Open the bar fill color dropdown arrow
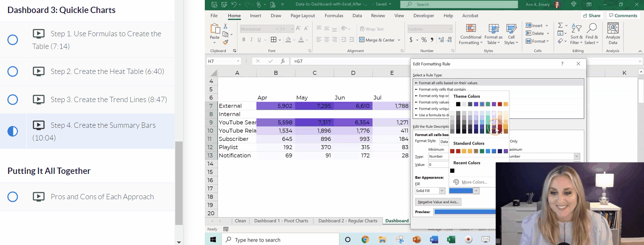This screenshot has height=245, width=644. (x=476, y=191)
